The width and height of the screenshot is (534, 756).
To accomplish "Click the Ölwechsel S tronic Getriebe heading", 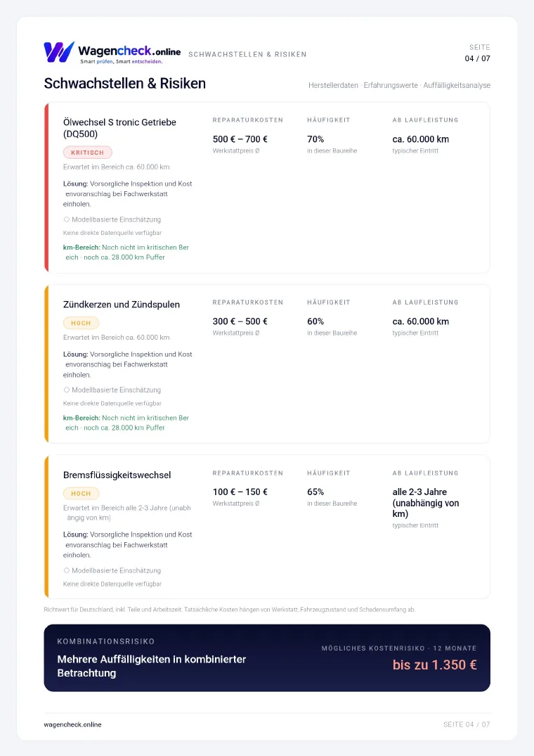I will 119,128.
